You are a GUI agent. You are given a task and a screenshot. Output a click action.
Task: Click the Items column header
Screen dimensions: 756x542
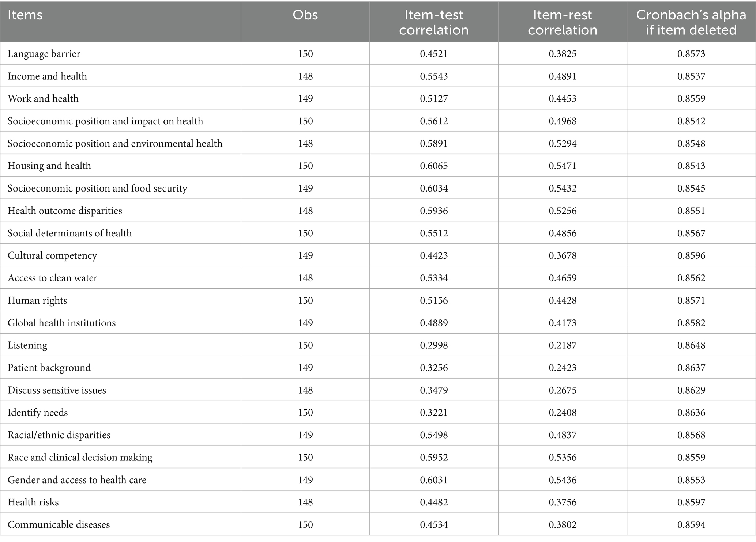25,15
